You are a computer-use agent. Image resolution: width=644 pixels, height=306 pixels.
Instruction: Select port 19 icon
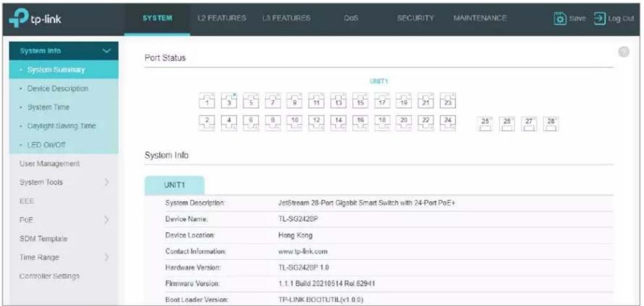click(x=405, y=100)
